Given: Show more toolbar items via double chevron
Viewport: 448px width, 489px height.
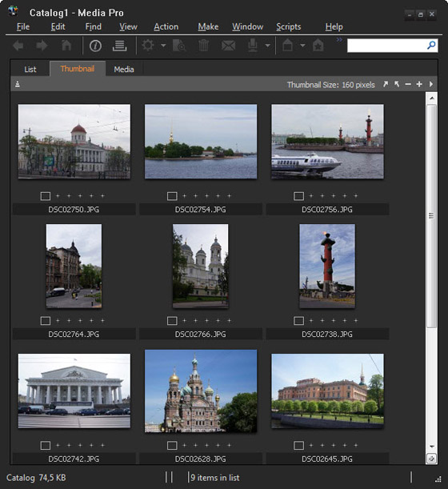Looking at the screenshot, I should click(339, 39).
